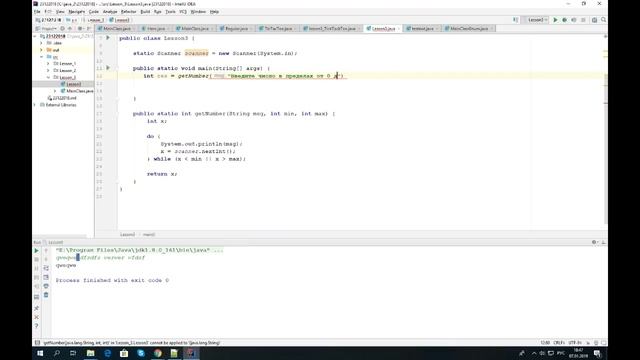Close the Run tab with the red X
The image size is (640, 360).
point(36,317)
